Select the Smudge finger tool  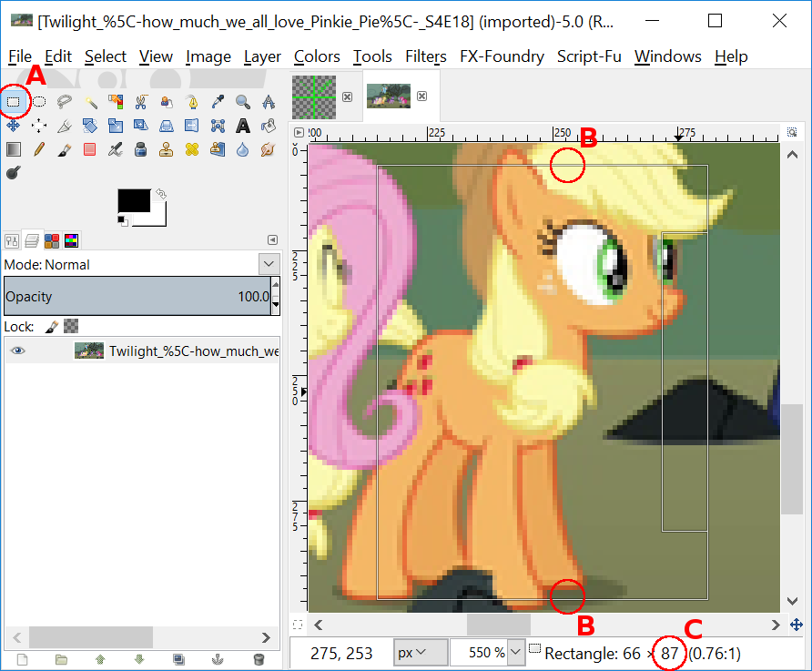[x=269, y=149]
